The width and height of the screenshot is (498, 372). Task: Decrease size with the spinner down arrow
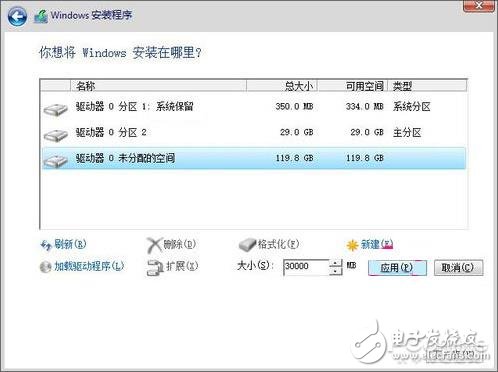pyautogui.click(x=336, y=271)
